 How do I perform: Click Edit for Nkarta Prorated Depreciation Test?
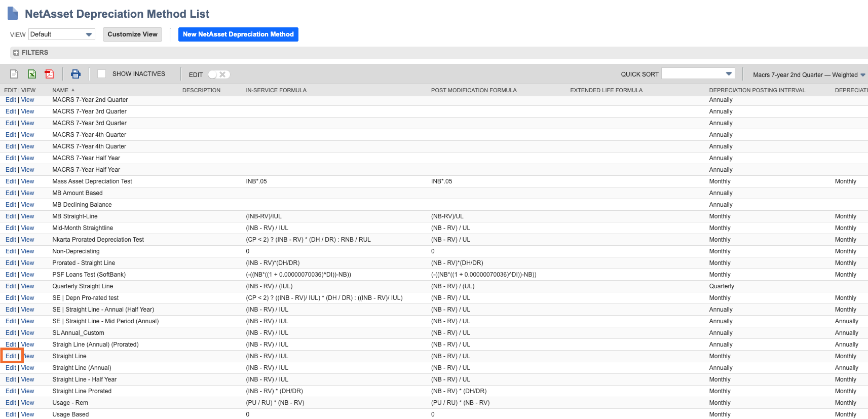point(11,240)
